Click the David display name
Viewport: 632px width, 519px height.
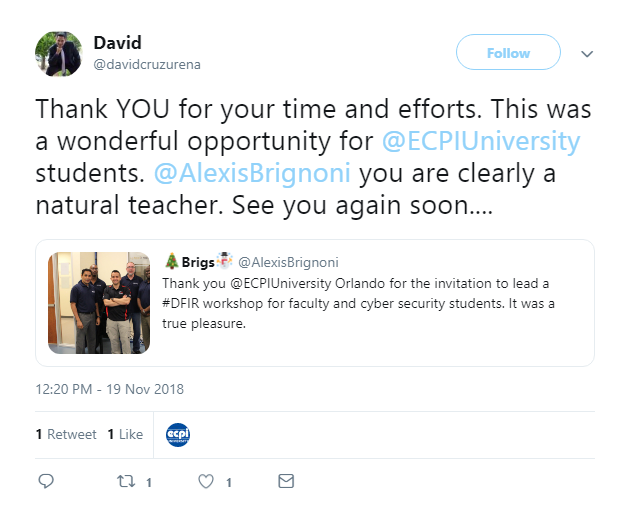click(x=117, y=43)
